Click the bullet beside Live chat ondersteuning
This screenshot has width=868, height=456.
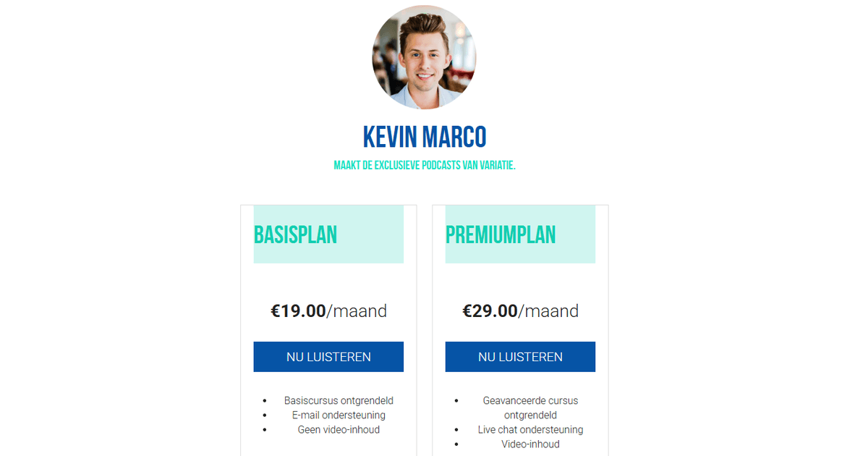click(x=456, y=430)
